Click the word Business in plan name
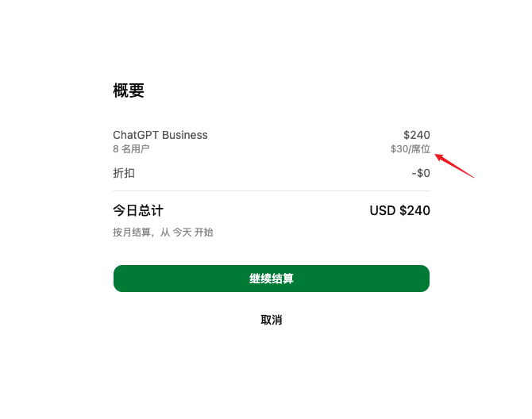The width and height of the screenshot is (532, 419). pos(185,135)
